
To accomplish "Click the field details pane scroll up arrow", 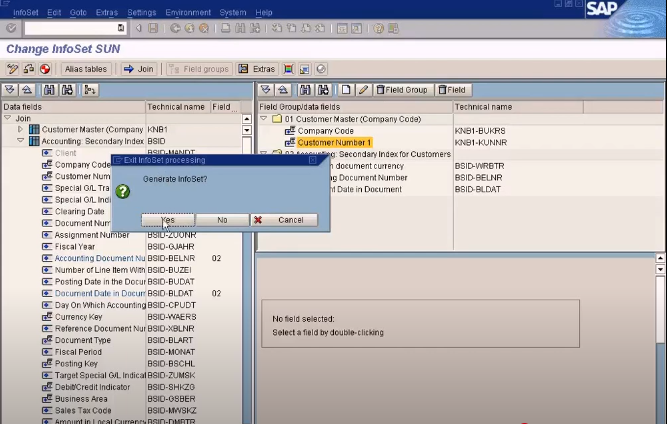I will tap(660, 258).
